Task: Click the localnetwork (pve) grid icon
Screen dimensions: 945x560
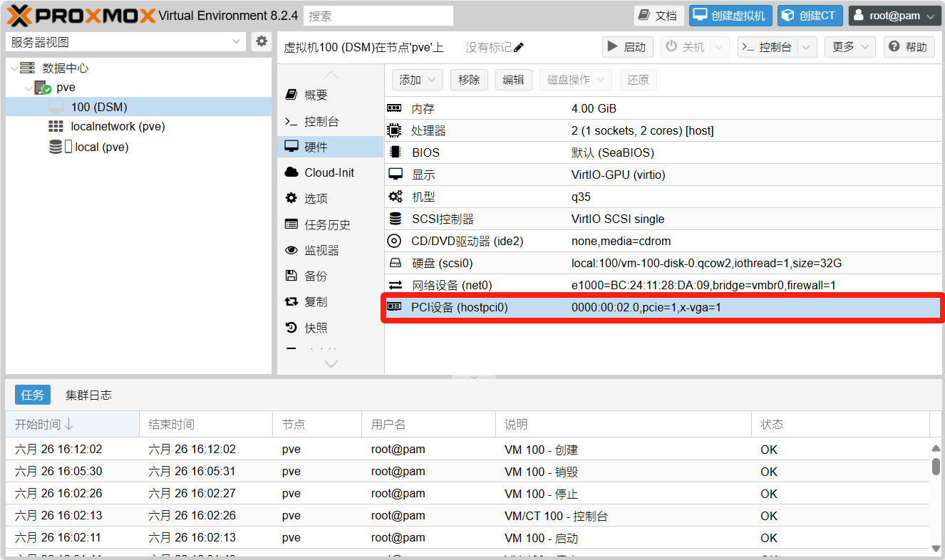Action: pos(56,126)
